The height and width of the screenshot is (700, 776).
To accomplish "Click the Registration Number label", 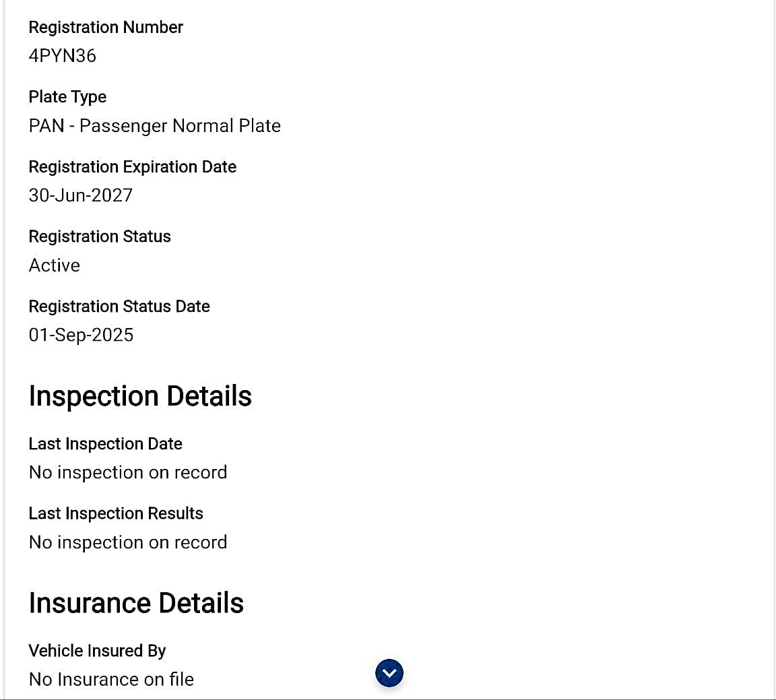I will [106, 27].
